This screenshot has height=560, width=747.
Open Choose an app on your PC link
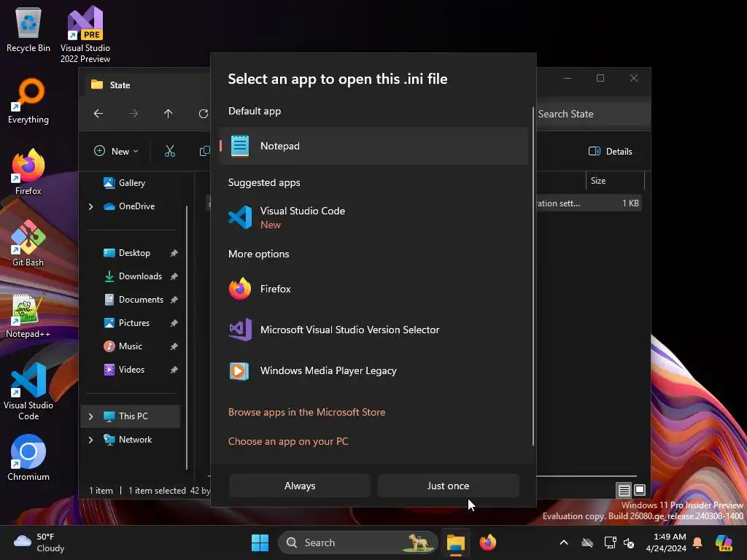tap(288, 441)
